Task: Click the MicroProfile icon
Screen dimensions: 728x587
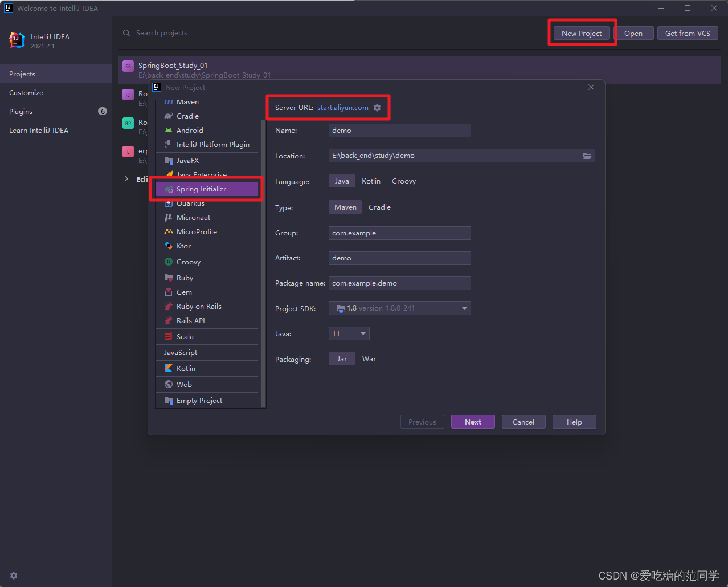Action: (169, 232)
